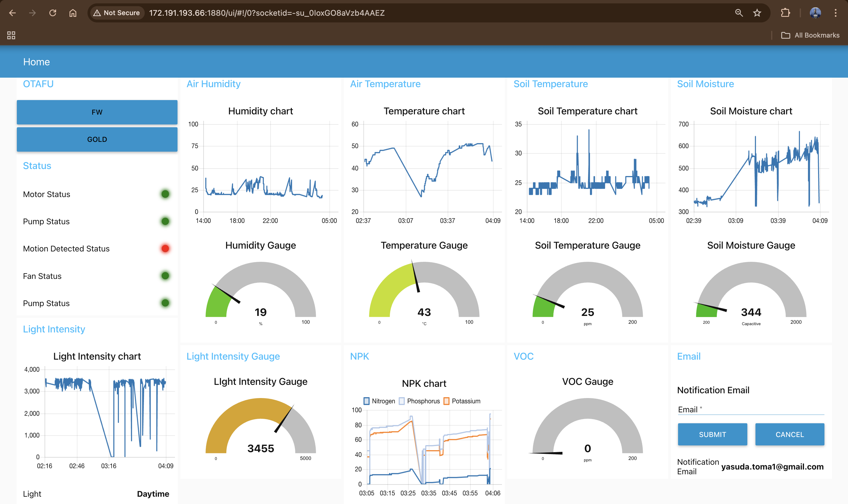Open the zoom icon in the toolbar

(739, 13)
